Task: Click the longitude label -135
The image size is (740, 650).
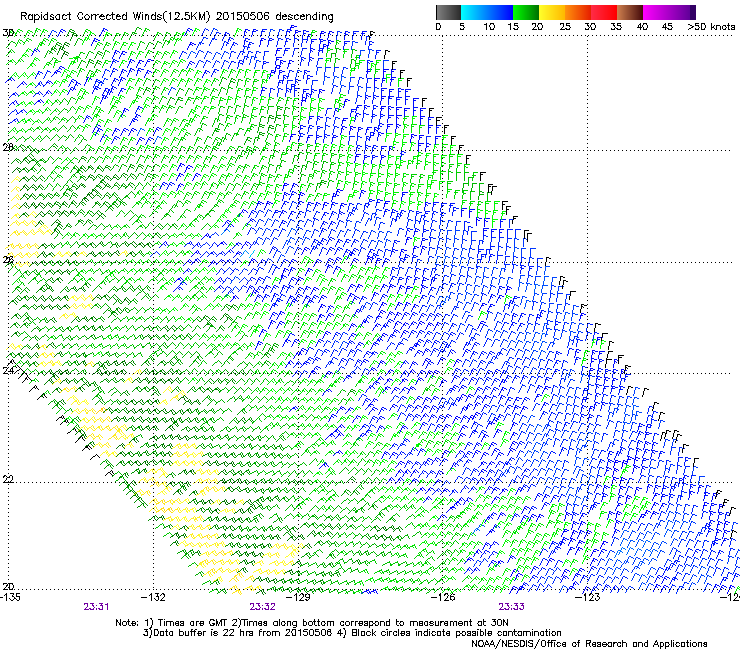Action: coord(10,597)
